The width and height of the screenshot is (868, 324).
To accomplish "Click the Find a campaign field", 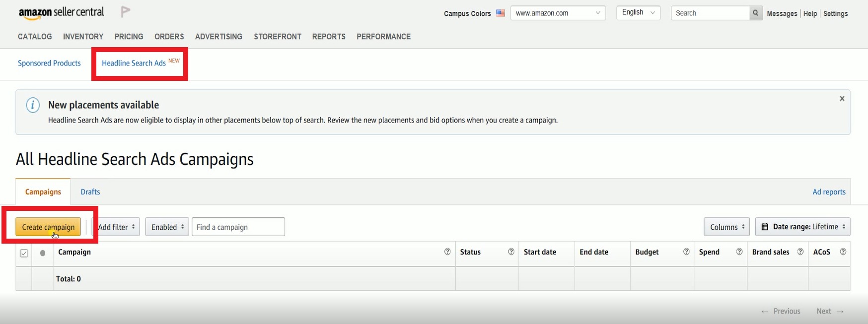I will 238,227.
